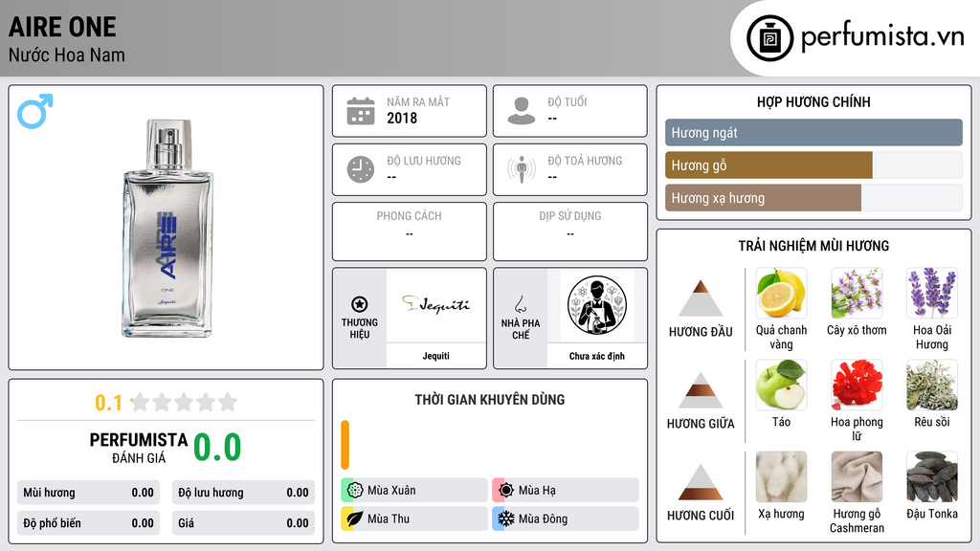The image size is (980, 551).
Task: Click the nose perfumer icon
Action: 520,304
